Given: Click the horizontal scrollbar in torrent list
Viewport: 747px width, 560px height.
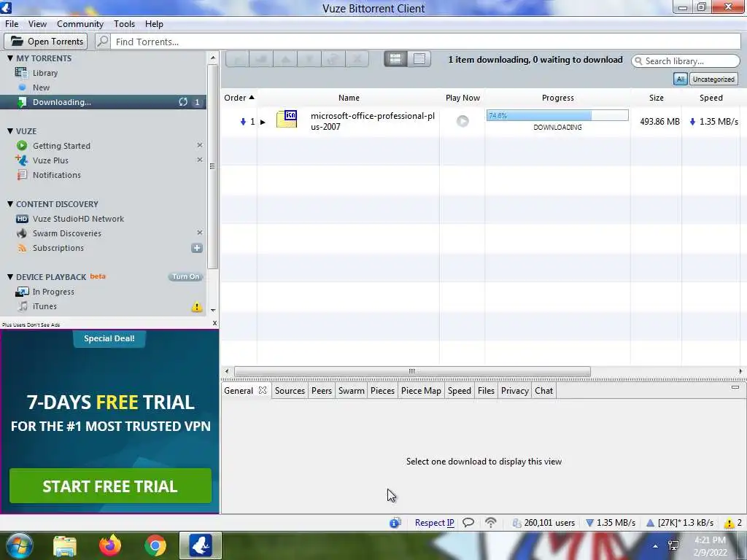Looking at the screenshot, I should tap(412, 371).
